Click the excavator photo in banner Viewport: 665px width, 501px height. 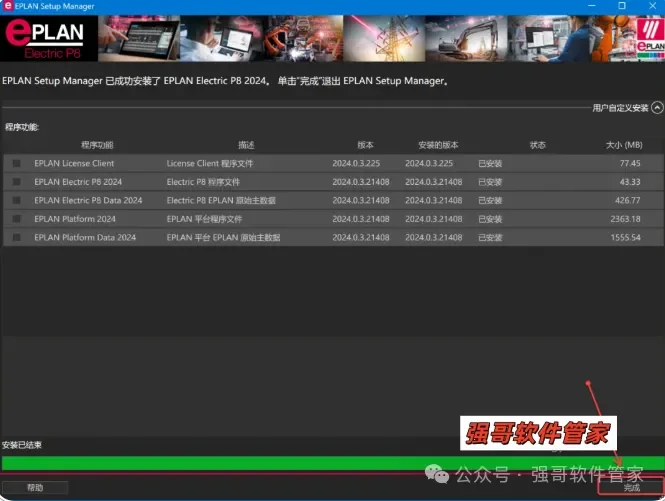(x=466, y=39)
